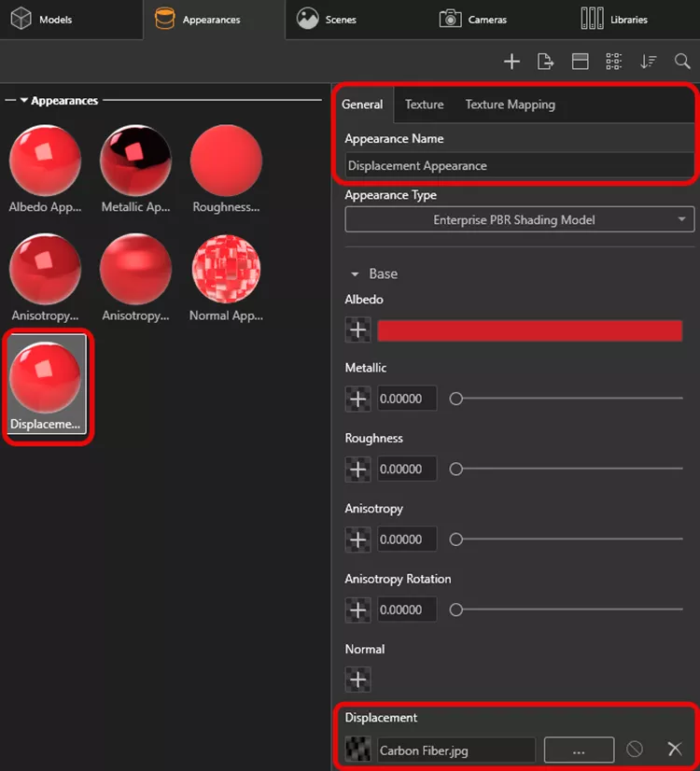700x771 pixels.
Task: Browse for displacement file with ellipsis button
Action: (579, 750)
